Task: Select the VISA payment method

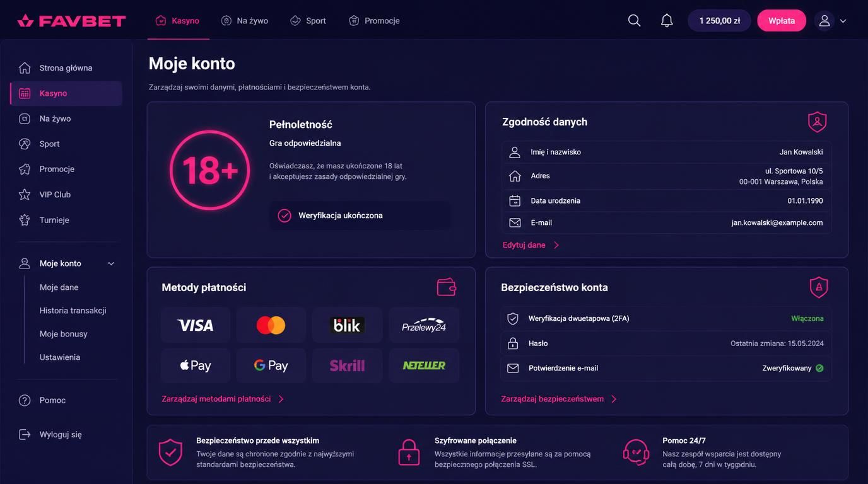Action: point(196,325)
